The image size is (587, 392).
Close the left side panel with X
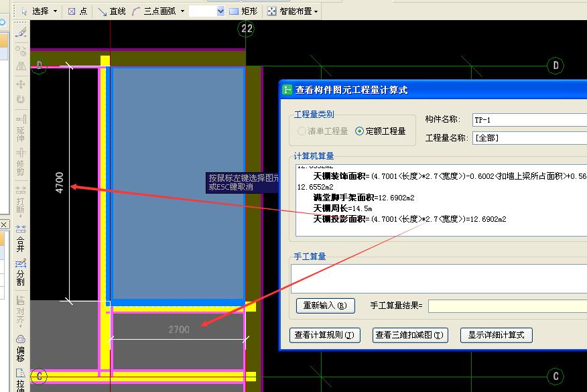[4, 224]
